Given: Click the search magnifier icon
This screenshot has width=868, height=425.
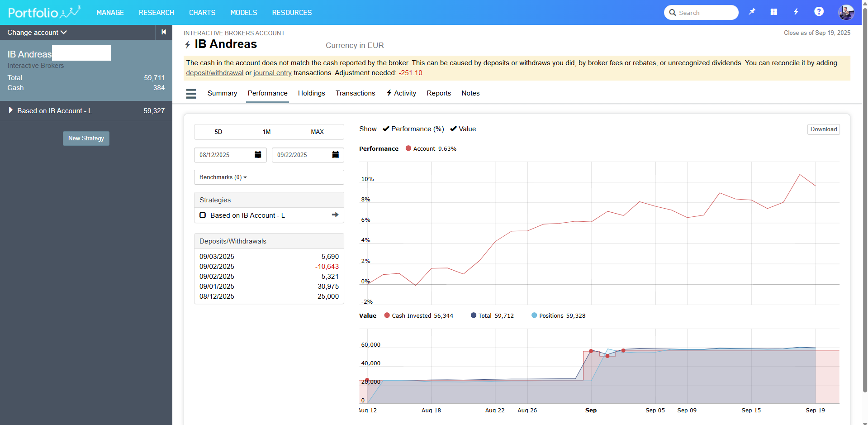Looking at the screenshot, I should tap(673, 13).
